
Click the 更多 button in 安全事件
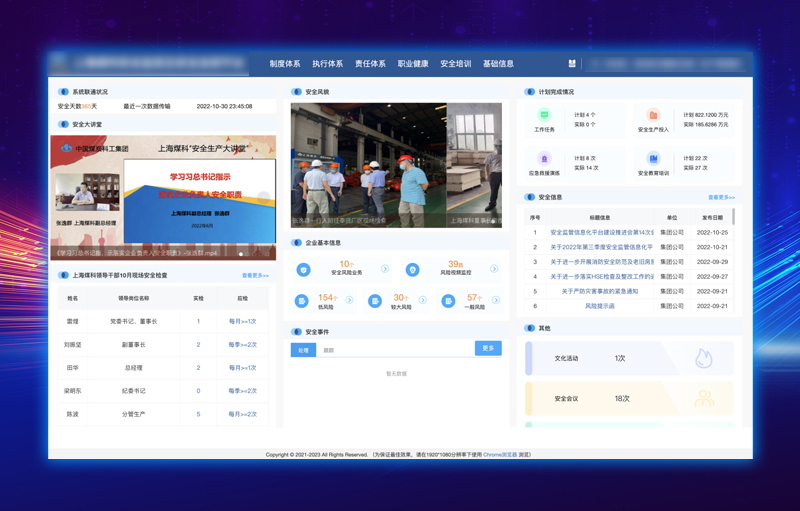[x=488, y=349]
